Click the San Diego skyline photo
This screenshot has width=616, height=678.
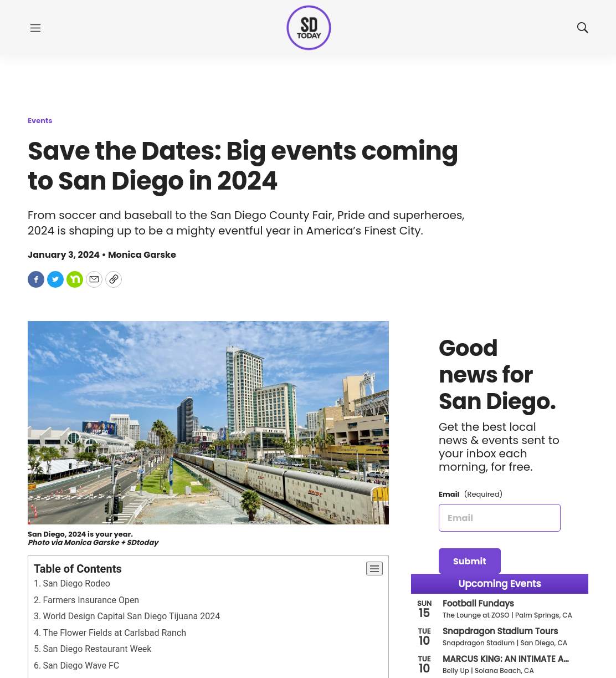coord(208,422)
